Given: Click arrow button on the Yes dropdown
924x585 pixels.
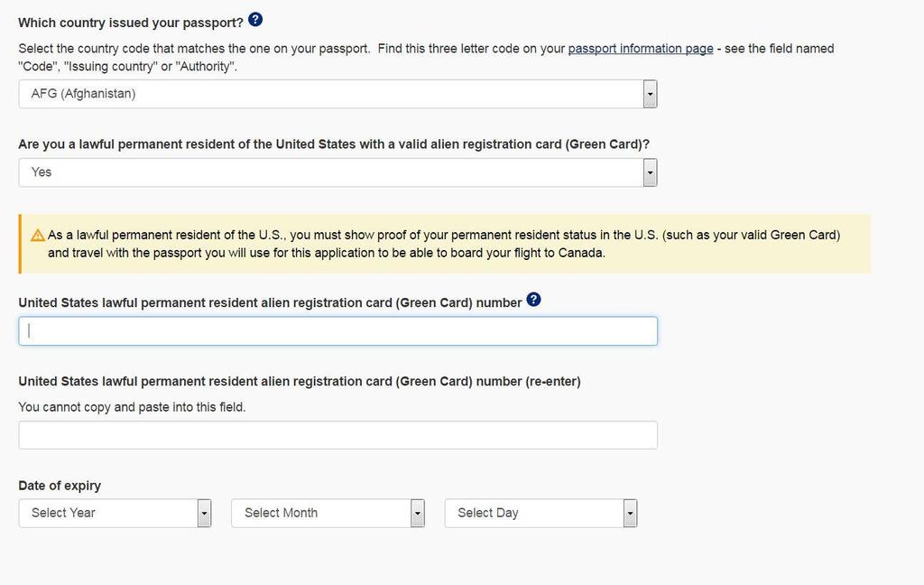Looking at the screenshot, I should 650,172.
